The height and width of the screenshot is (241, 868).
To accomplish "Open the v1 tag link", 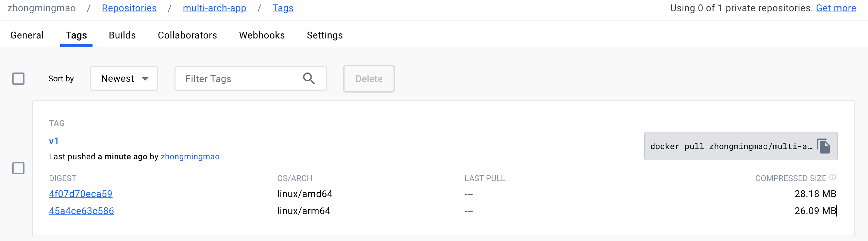I will tap(54, 141).
